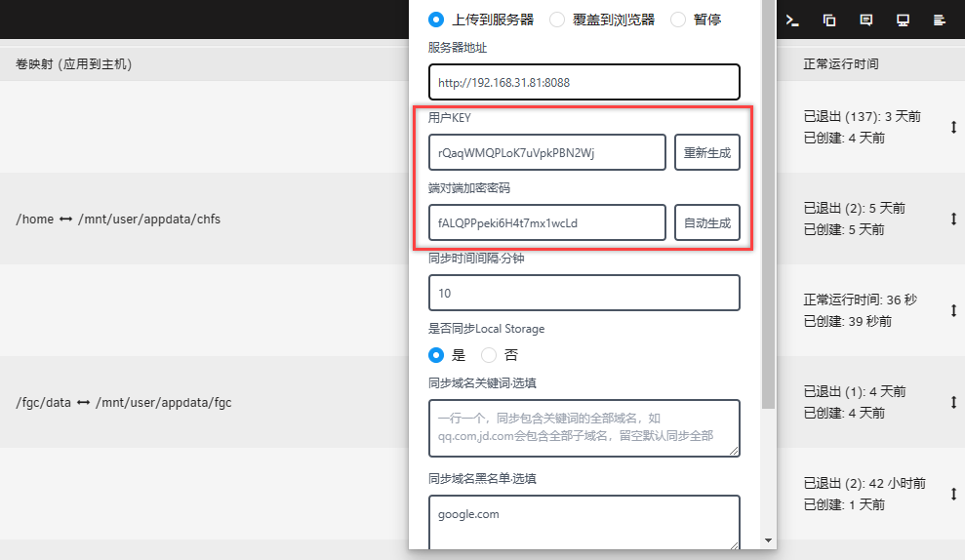Viewport: 965px width, 560px height.
Task: Open the log lines icon in top bar
Action: point(940,20)
